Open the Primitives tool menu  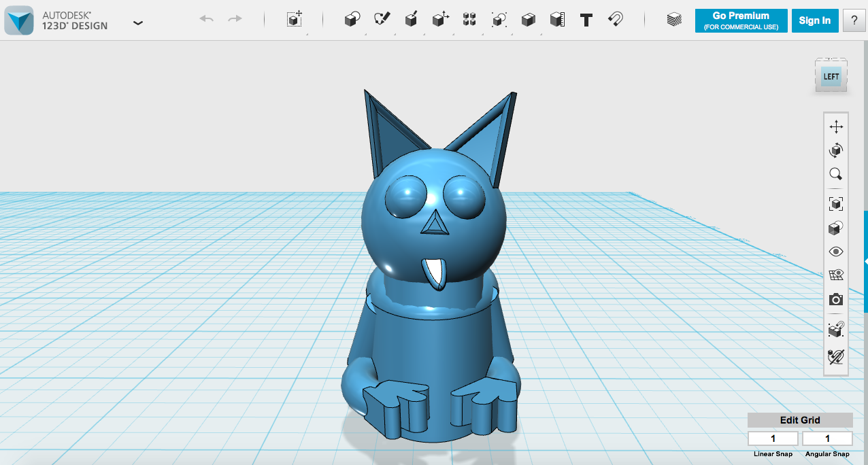click(352, 19)
